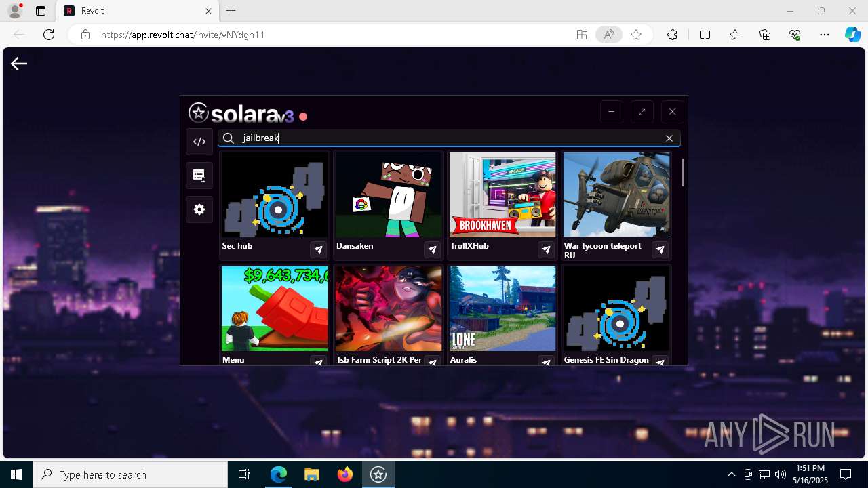Open Copilot sidebar

point(852,35)
